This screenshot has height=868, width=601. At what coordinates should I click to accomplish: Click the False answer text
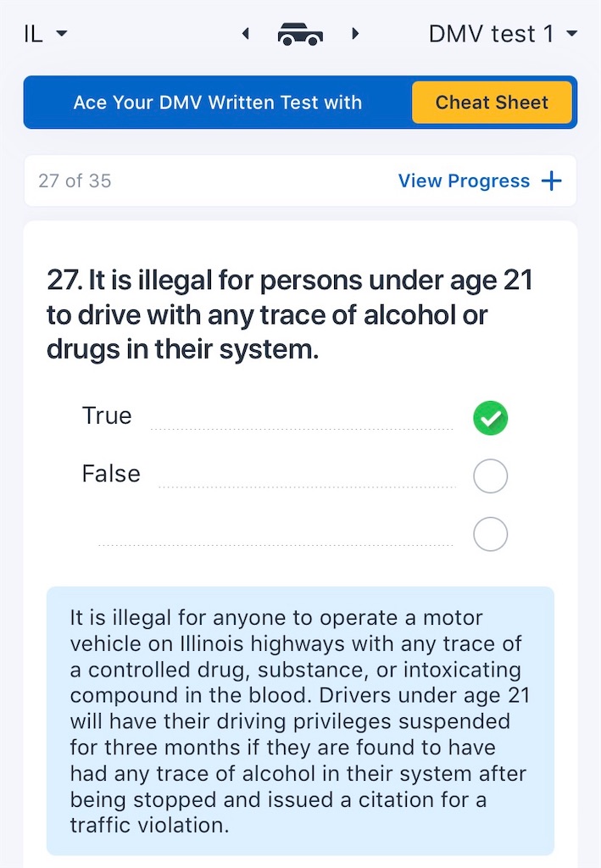pyautogui.click(x=111, y=474)
